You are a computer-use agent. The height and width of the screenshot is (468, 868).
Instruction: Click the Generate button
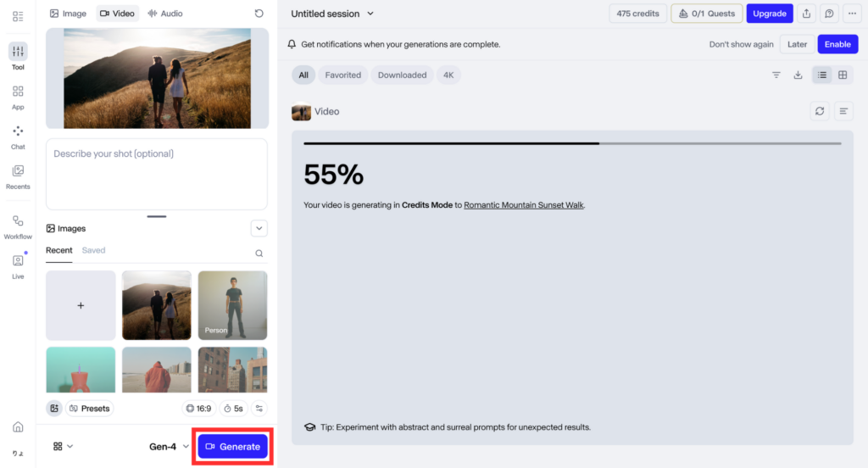232,447
